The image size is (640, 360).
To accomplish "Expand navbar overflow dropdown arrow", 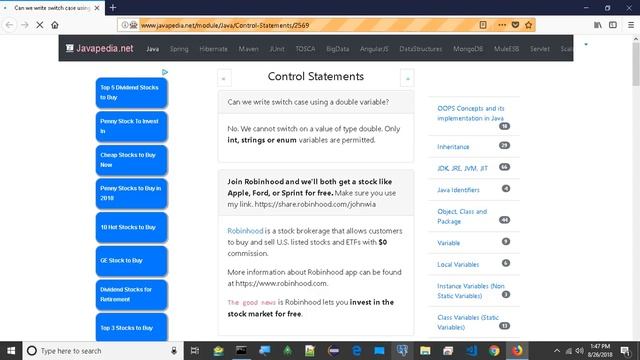I will (x=586, y=44).
